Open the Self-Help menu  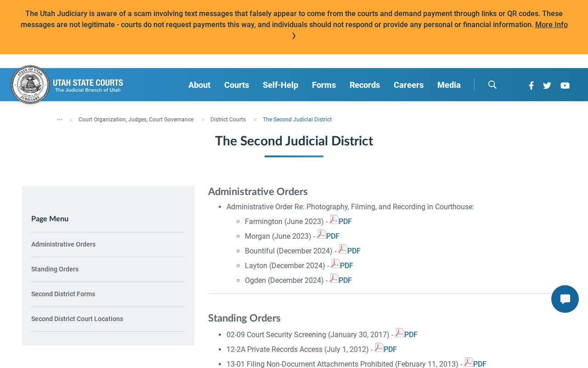tap(280, 85)
